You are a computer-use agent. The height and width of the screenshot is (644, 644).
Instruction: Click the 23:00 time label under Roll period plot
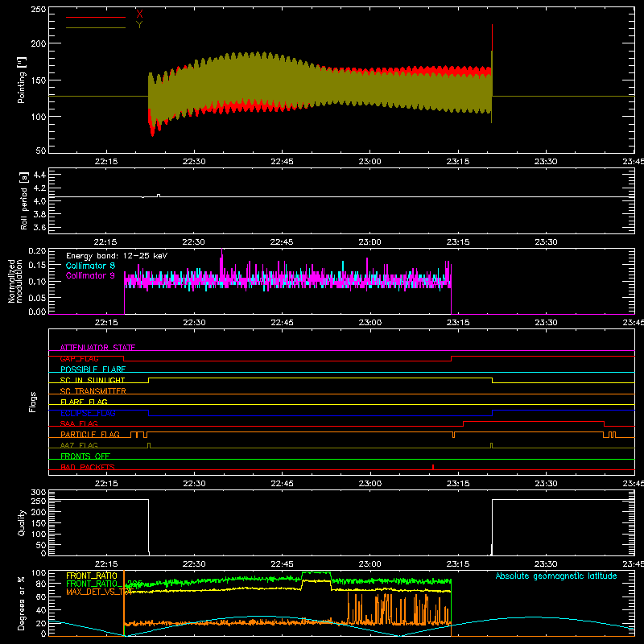pos(369,242)
